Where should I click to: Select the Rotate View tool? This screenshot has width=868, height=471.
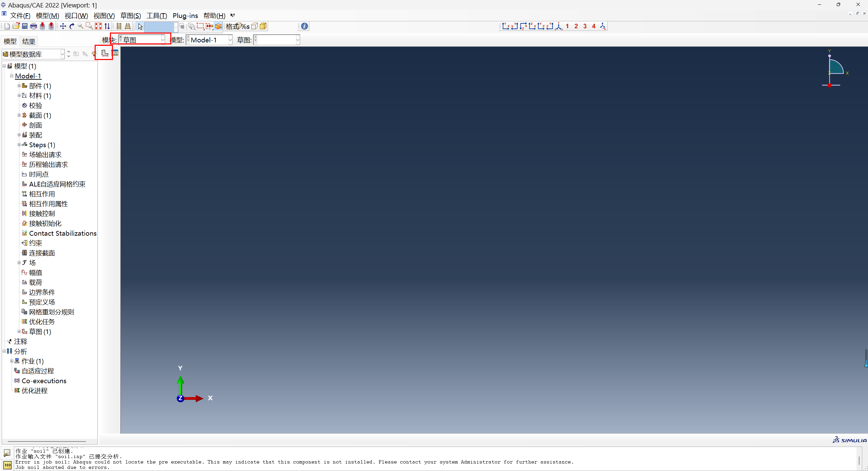click(x=72, y=26)
